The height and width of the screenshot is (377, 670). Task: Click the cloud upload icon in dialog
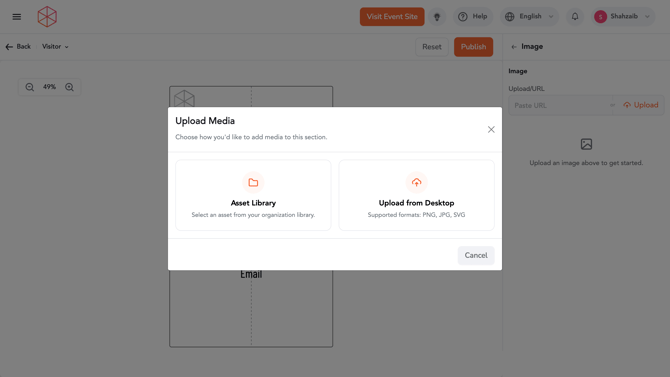[416, 183]
